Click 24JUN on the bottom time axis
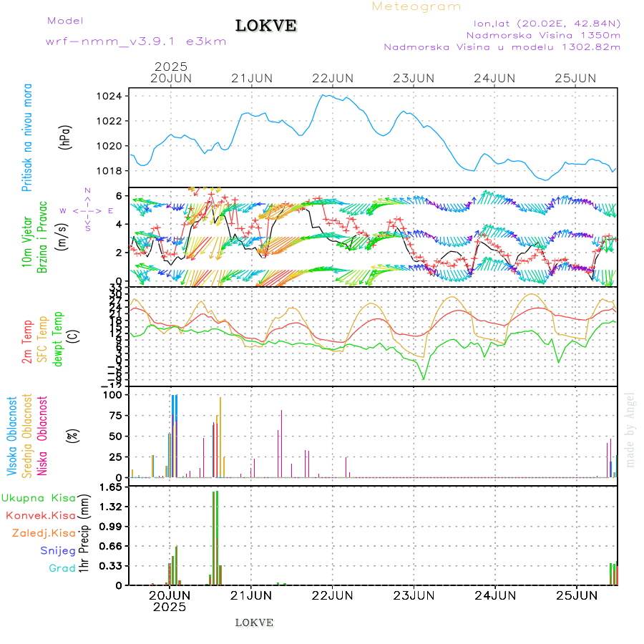 coord(495,595)
